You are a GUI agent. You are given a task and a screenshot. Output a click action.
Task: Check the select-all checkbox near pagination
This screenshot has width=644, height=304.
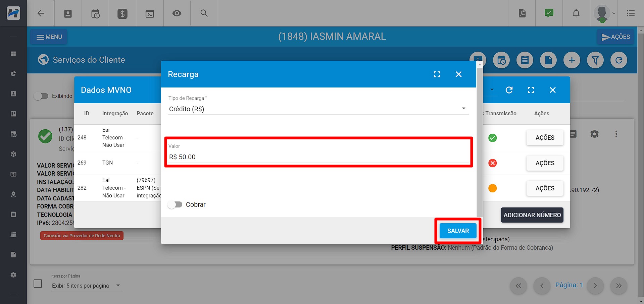pos(38,284)
